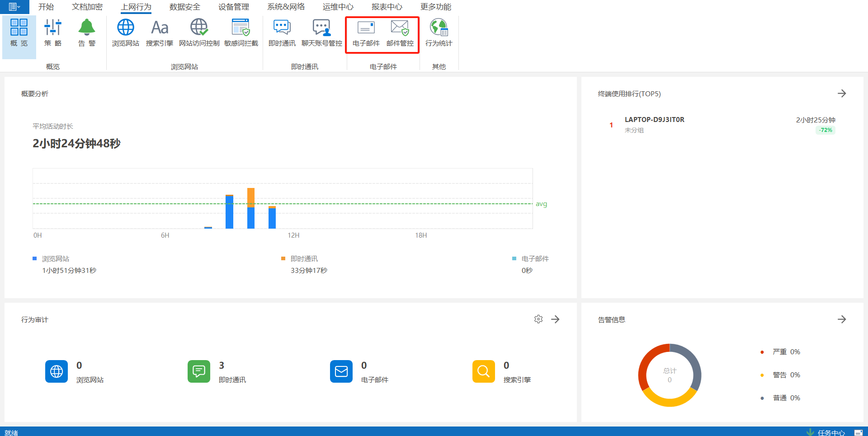Click the 聊天账号管控 icon

[x=321, y=28]
